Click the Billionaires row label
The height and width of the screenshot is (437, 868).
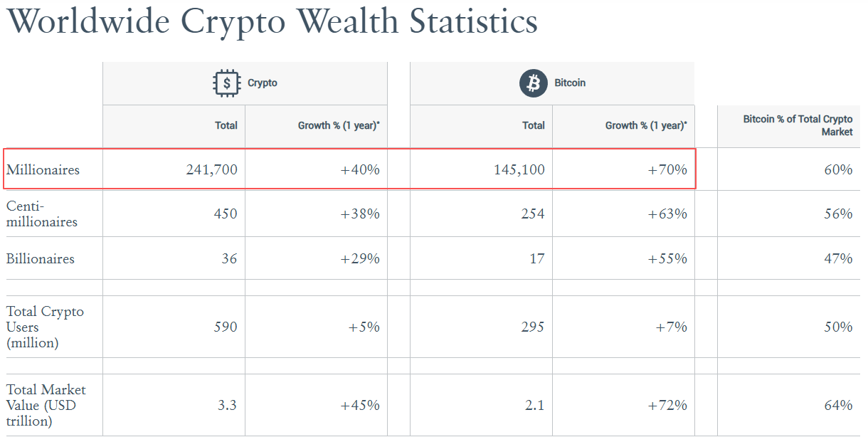coord(41,259)
